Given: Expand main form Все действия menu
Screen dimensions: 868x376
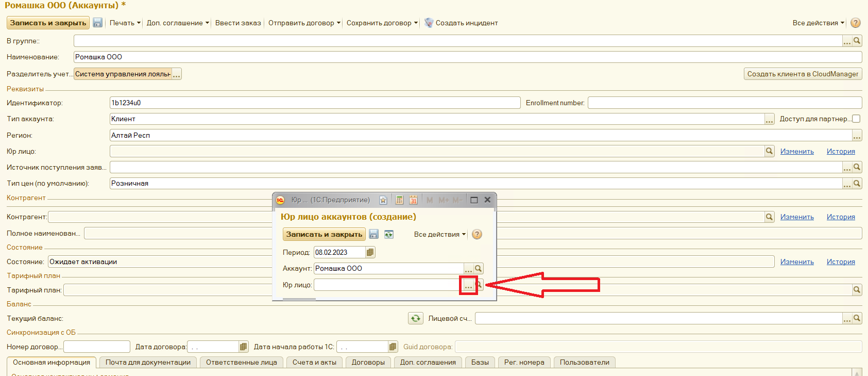Looking at the screenshot, I should click(818, 23).
